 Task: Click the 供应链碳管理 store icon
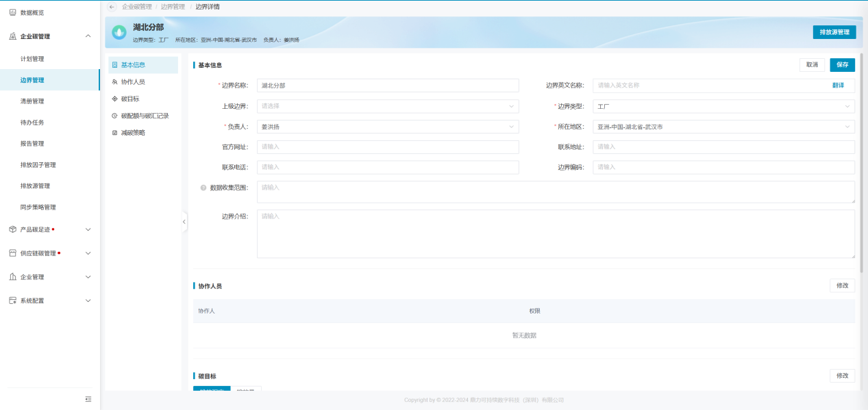(x=12, y=253)
